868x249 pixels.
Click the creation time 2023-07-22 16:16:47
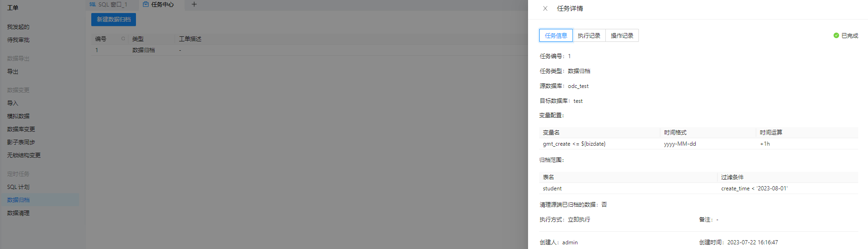pyautogui.click(x=753, y=242)
